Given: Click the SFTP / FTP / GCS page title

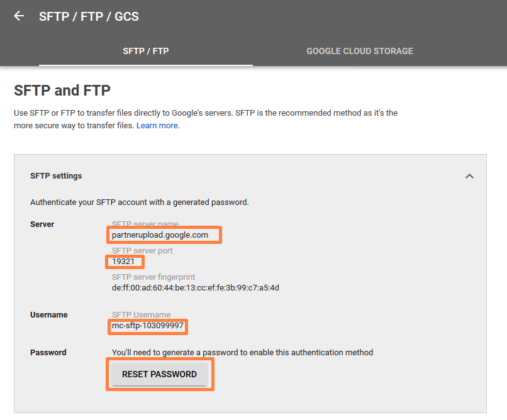Looking at the screenshot, I should coord(89,16).
